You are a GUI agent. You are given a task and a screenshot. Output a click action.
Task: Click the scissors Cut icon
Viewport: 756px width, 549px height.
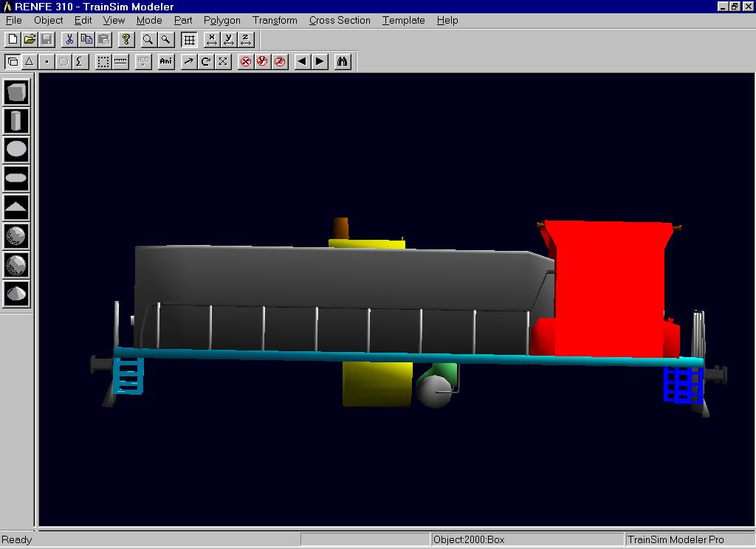point(69,40)
